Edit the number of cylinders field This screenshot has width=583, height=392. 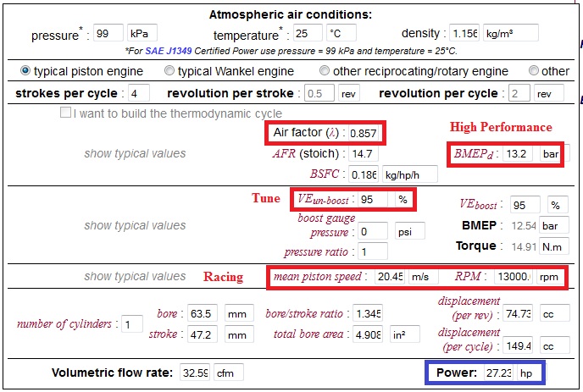(133, 324)
